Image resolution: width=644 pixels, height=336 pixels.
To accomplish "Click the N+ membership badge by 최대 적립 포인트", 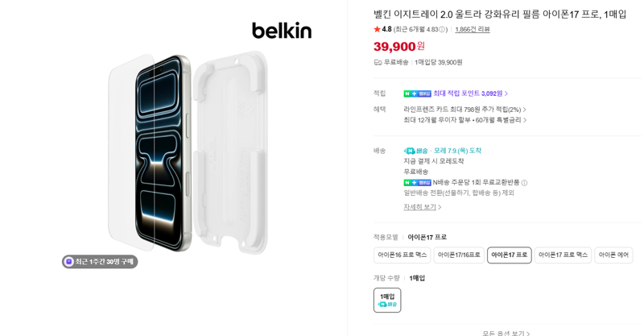I will 417,93.
